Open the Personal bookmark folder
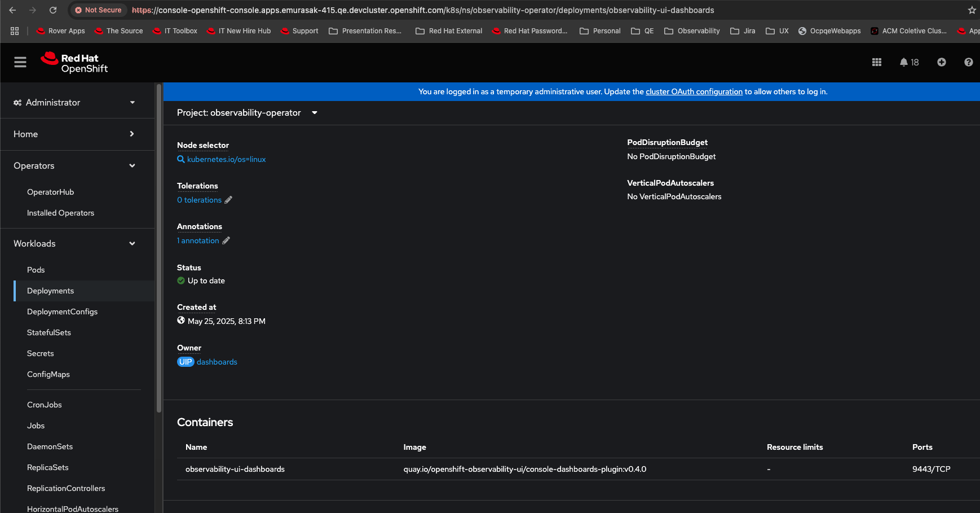The height and width of the screenshot is (513, 980). coord(600,31)
